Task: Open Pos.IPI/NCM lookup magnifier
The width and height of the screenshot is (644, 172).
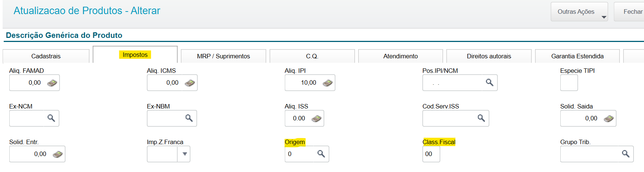Action: pos(490,82)
